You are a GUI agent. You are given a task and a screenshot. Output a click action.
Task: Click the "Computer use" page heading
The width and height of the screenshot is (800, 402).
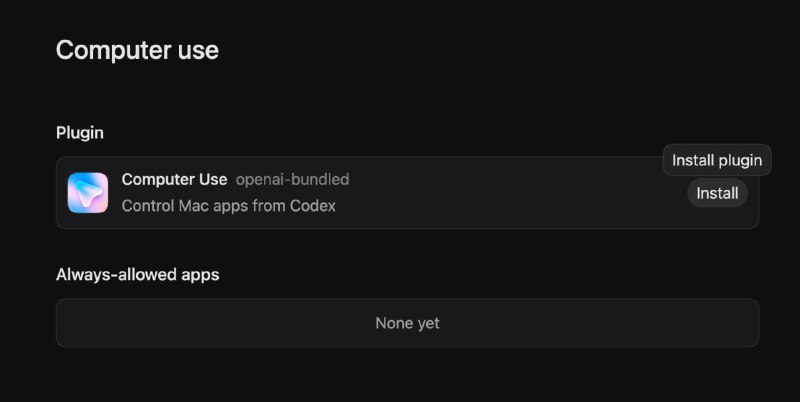coord(137,50)
